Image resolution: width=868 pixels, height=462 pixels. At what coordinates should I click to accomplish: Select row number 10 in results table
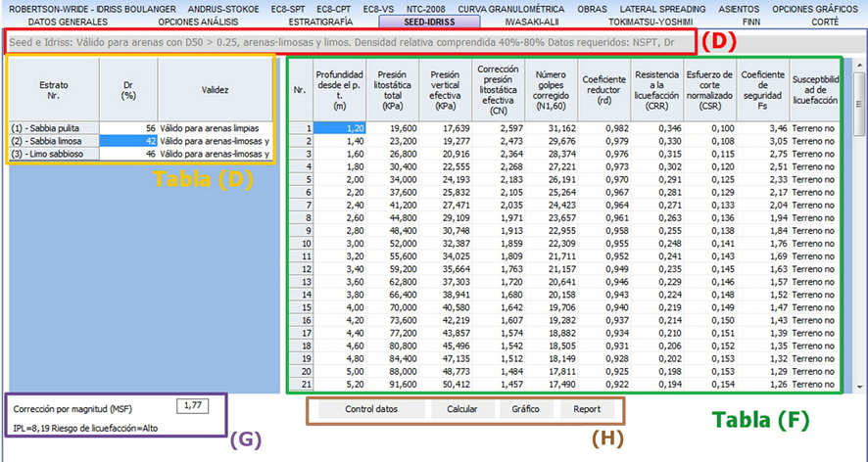coord(301,244)
